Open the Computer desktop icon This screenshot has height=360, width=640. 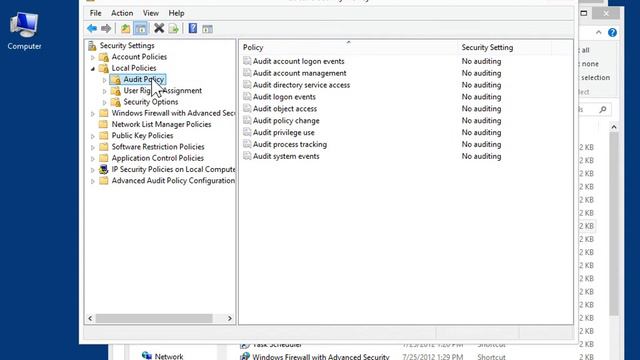point(24,31)
